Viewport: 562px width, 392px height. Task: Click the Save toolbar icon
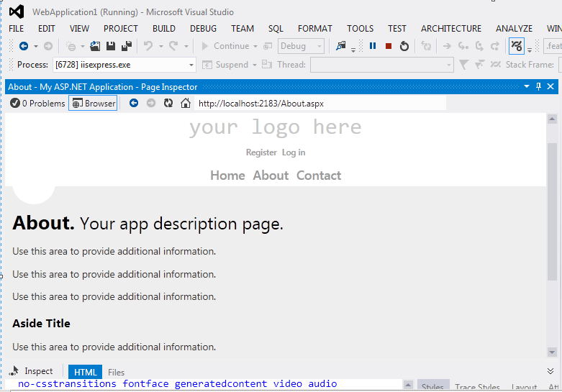tap(111, 46)
